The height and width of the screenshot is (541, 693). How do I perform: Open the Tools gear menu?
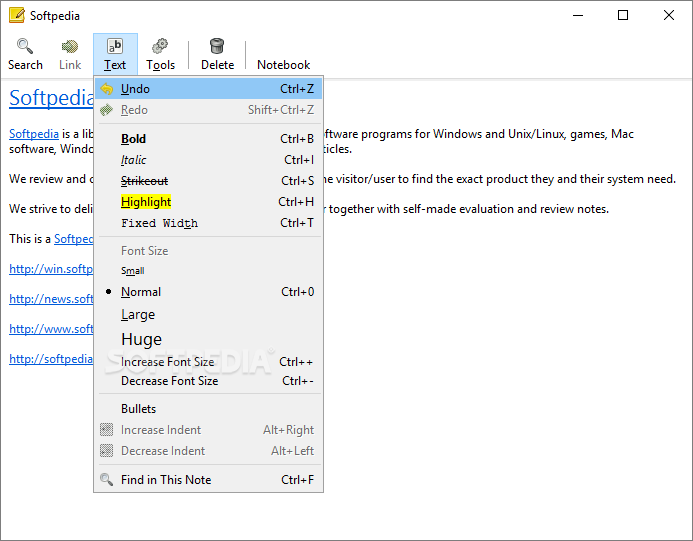160,54
